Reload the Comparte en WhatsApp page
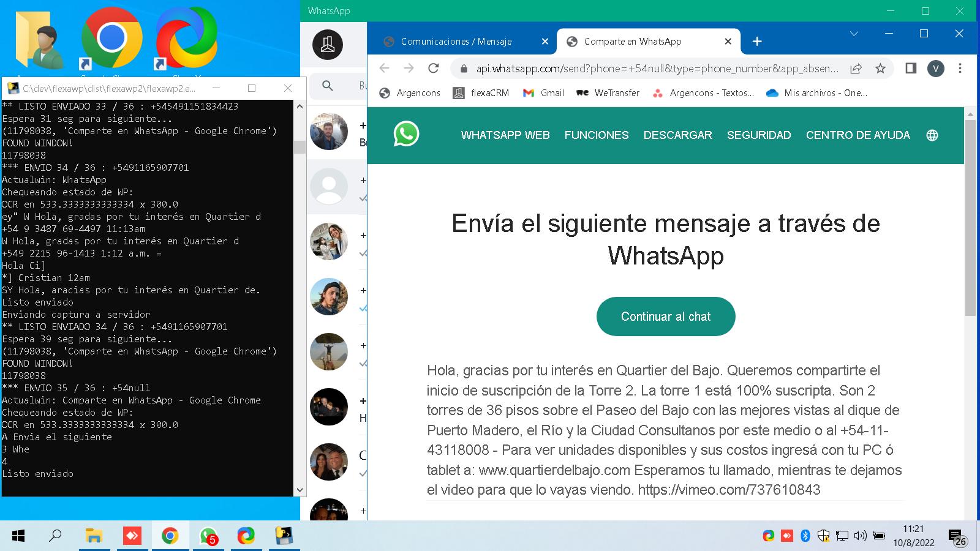Viewport: 980px width, 551px height. (434, 68)
